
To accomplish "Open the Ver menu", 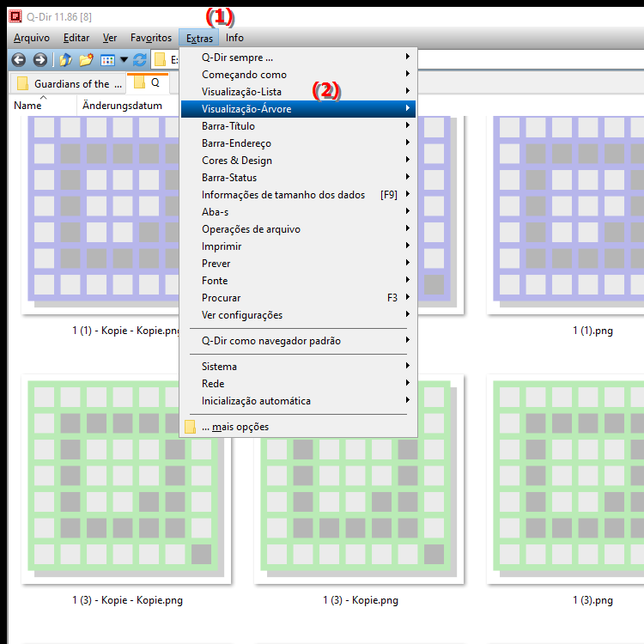I will click(110, 38).
